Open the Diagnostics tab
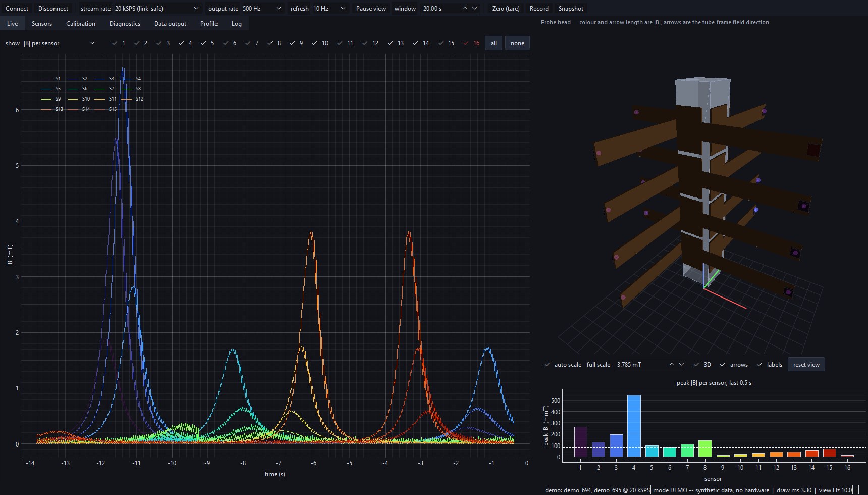 click(125, 24)
